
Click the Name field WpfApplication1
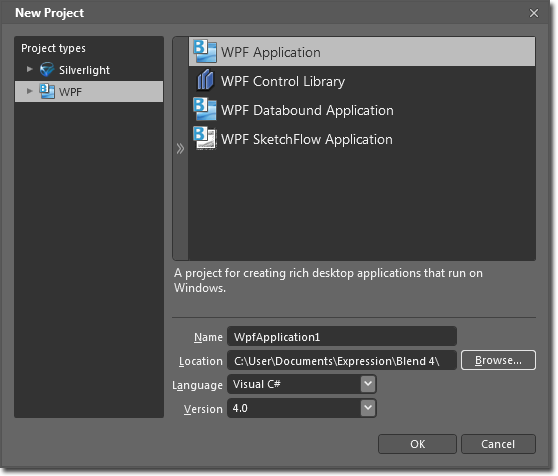(x=342, y=337)
